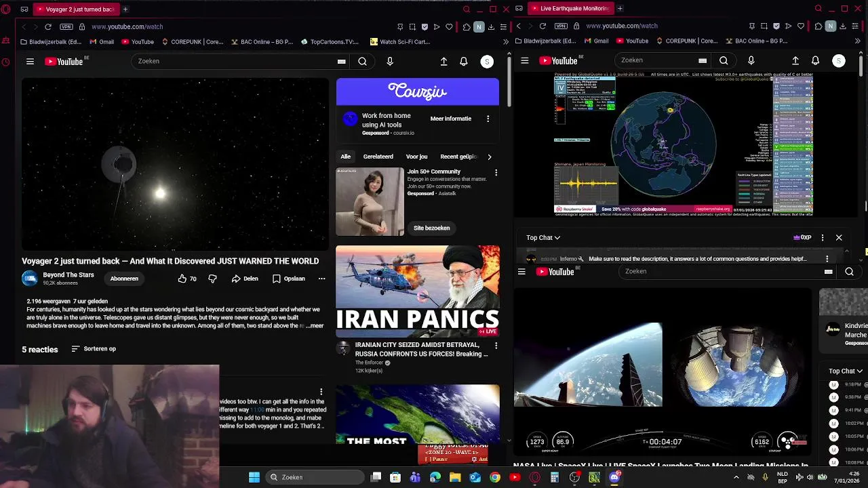Expand pinned chat message options menu
Viewport: 868px width, 488px height.
point(827,259)
